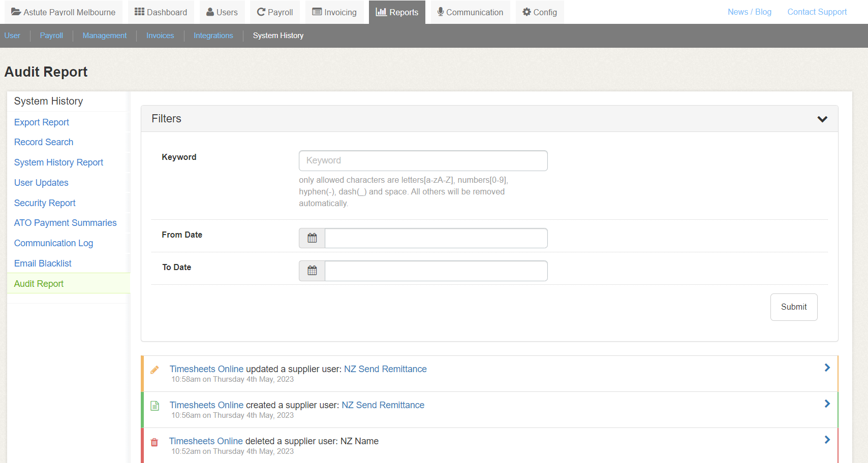Viewport: 868px width, 463px height.
Task: Open Security Report in sidebar
Action: click(x=45, y=203)
